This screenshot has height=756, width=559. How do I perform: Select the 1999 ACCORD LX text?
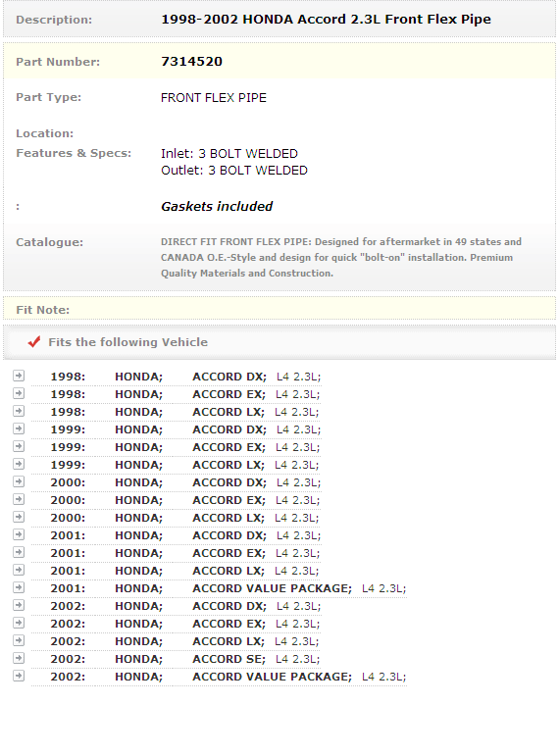click(x=229, y=465)
